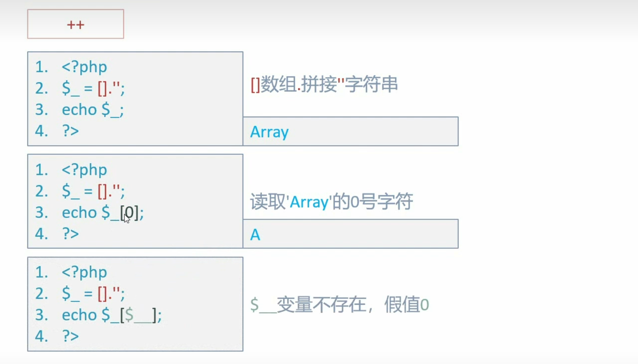Click "<?php" in the first code block
The height and width of the screenshot is (364, 638).
84,67
